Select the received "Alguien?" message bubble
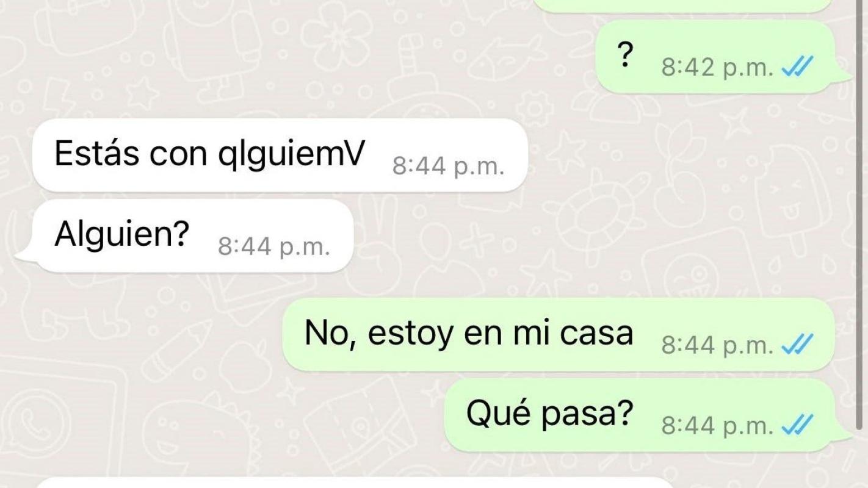This screenshot has height=488, width=868. point(185,235)
